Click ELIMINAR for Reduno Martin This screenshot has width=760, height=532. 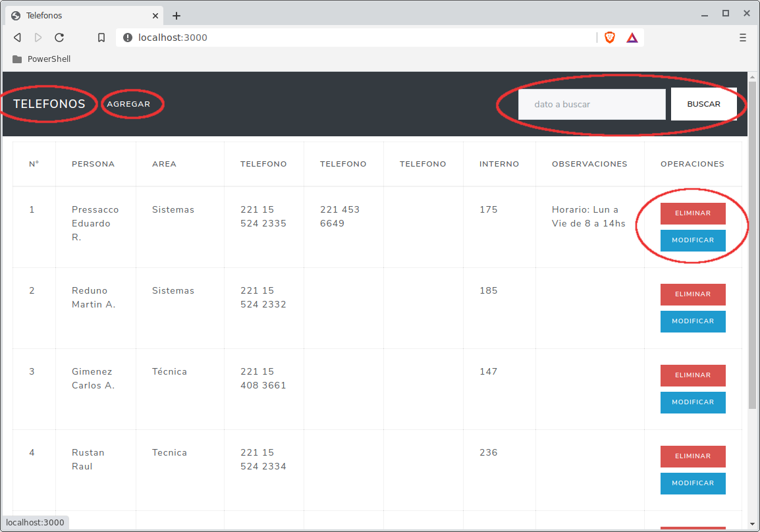click(693, 294)
